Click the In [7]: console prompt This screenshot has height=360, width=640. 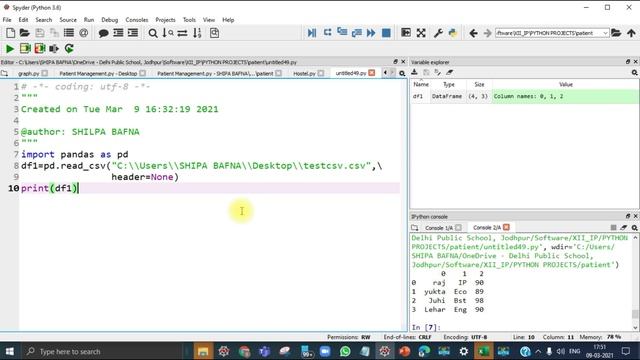click(x=426, y=327)
